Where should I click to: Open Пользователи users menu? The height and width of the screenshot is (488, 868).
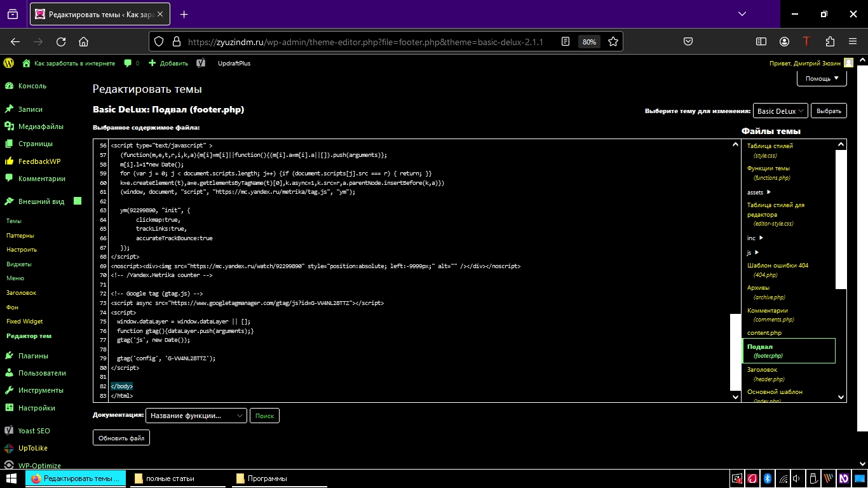click(x=42, y=373)
